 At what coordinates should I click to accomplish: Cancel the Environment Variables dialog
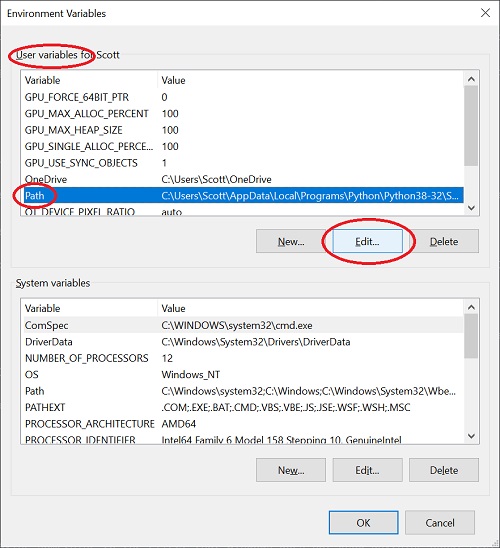[x=440, y=522]
